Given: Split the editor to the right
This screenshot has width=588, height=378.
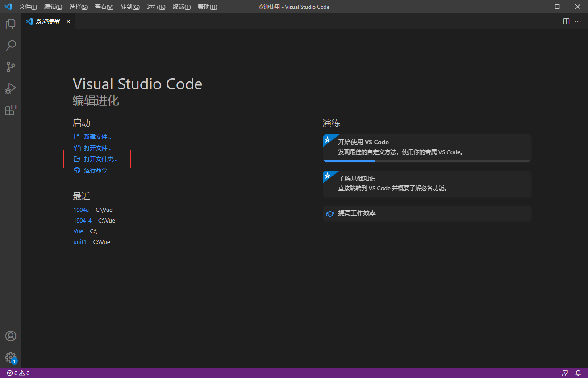Looking at the screenshot, I should (x=566, y=21).
